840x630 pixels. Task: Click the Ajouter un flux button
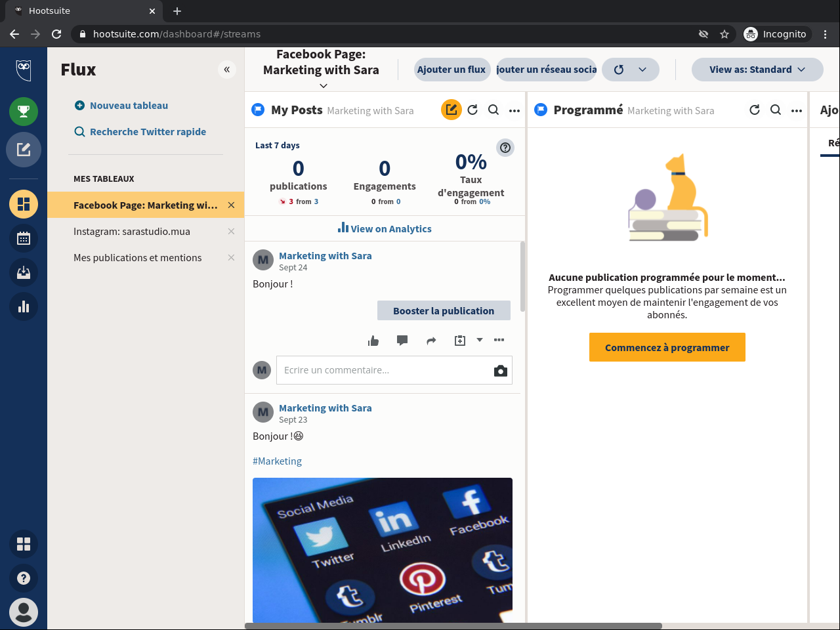pyautogui.click(x=451, y=70)
